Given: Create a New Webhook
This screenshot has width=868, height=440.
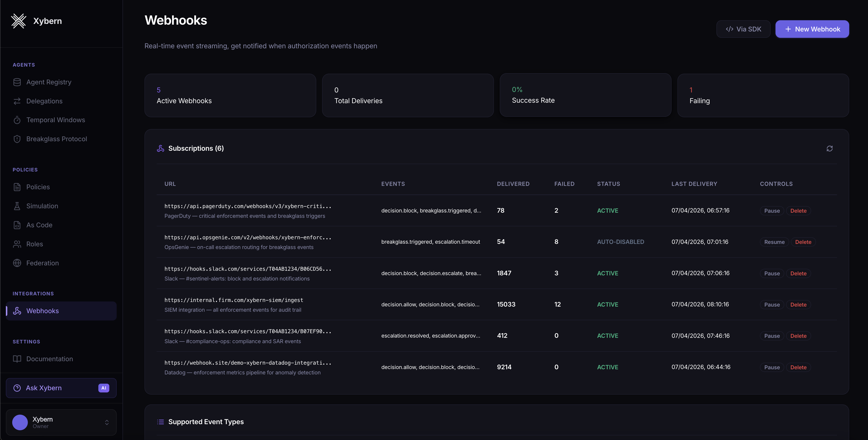Looking at the screenshot, I should [x=812, y=29].
